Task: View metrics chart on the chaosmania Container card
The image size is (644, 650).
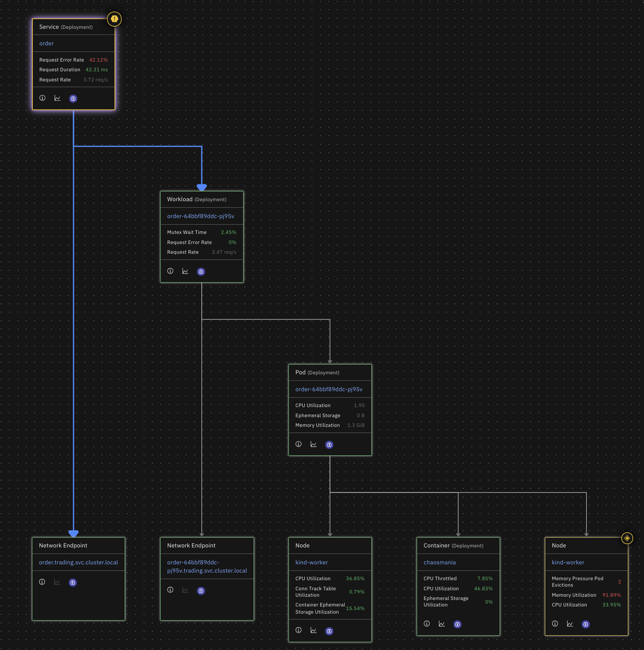Action: coord(442,624)
